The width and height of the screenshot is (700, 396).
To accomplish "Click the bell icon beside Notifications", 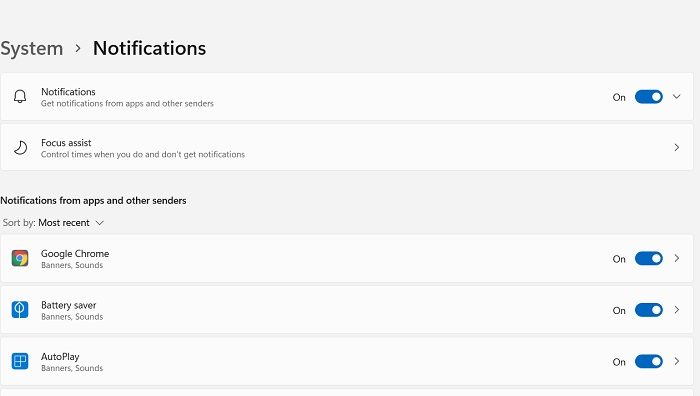I will (20, 96).
